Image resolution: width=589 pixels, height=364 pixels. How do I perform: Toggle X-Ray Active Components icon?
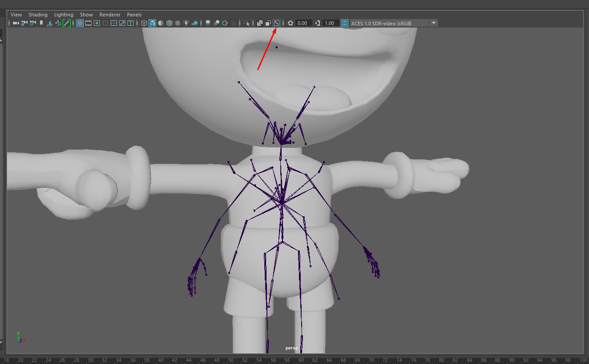point(268,23)
